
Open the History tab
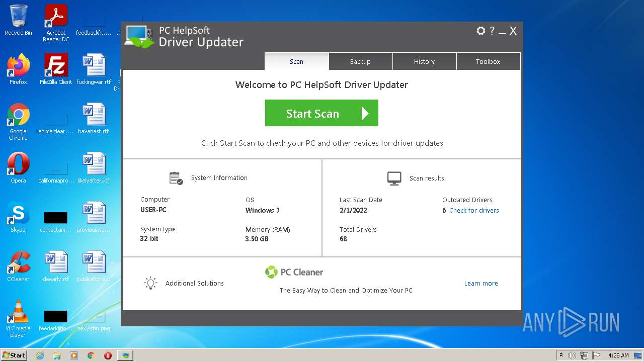coord(424,61)
